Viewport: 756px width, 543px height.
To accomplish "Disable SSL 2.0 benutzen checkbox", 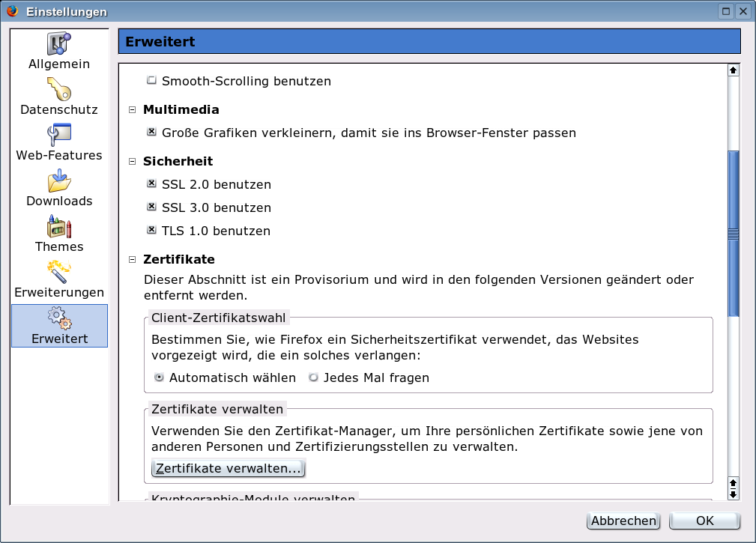I will pyautogui.click(x=151, y=183).
